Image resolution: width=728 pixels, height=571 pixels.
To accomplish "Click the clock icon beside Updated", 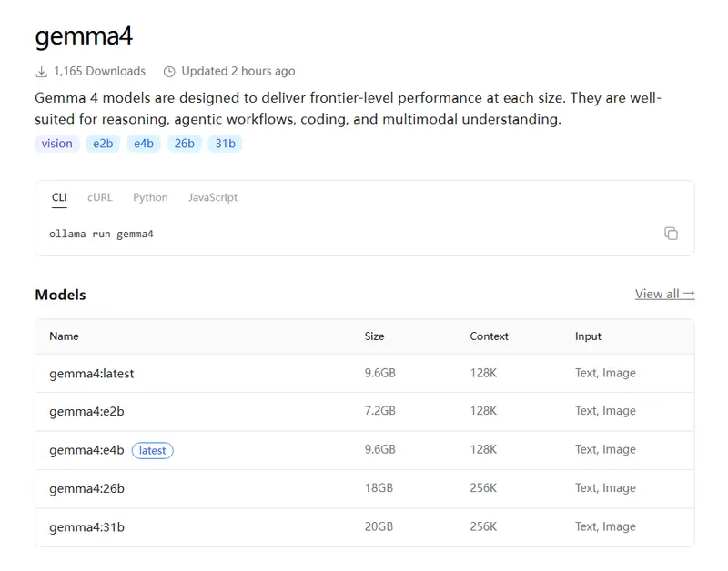I will click(169, 72).
